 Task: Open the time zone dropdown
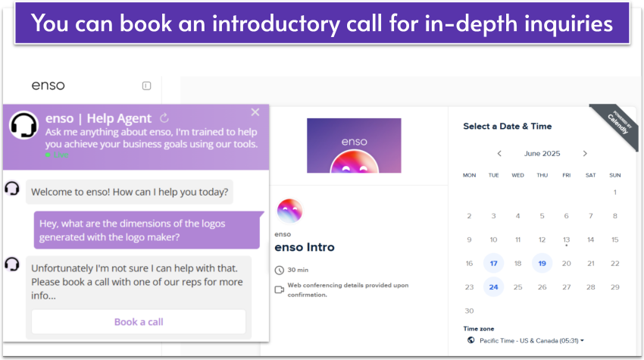coord(532,341)
